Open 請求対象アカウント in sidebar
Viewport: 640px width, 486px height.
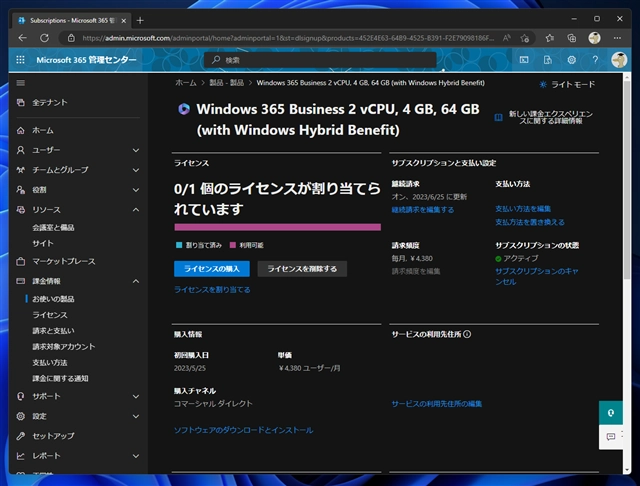[64, 347]
